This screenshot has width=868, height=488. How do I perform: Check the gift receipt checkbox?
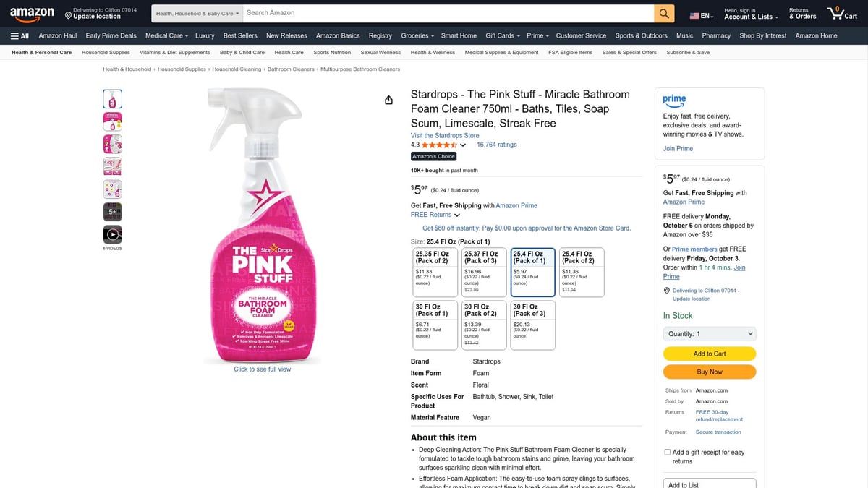(x=667, y=453)
